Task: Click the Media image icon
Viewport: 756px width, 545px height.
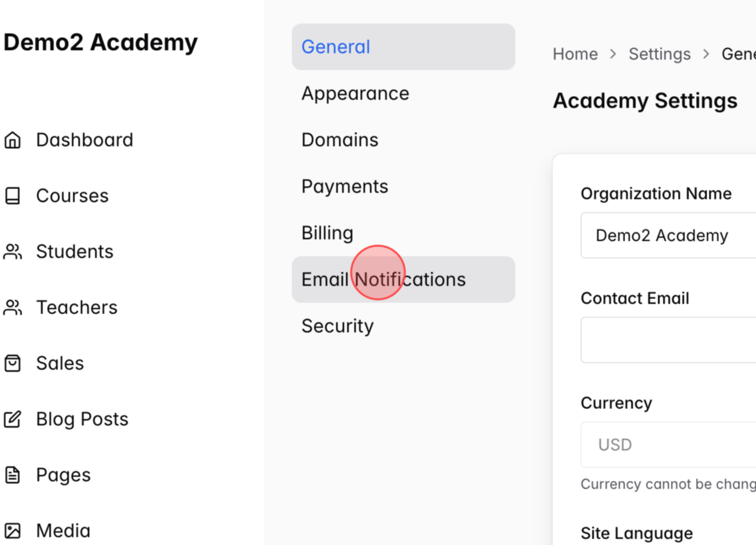Action: click(13, 531)
